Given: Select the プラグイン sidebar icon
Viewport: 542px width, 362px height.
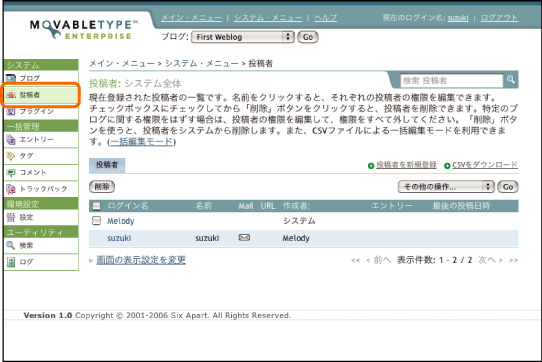Looking at the screenshot, I should [x=11, y=111].
